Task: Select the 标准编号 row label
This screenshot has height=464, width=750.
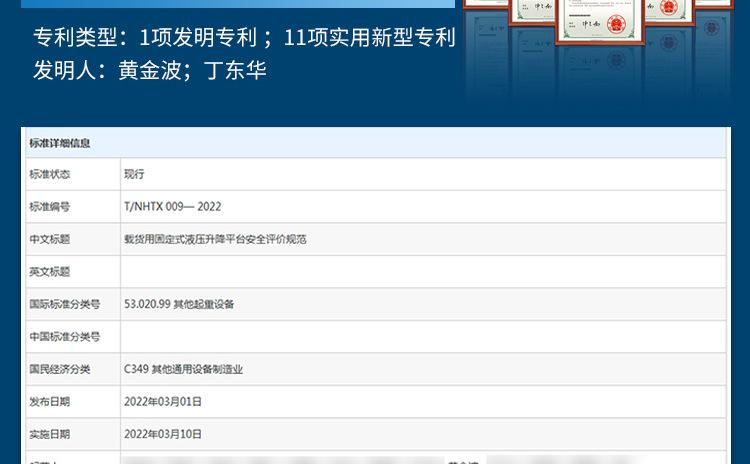Action: click(x=50, y=206)
